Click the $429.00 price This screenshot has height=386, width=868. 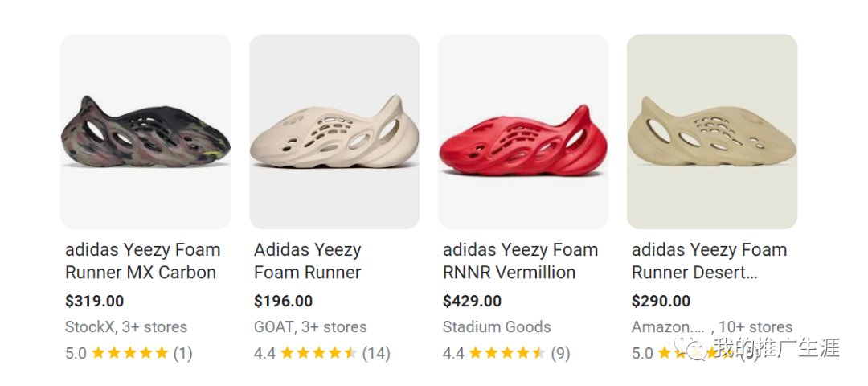pos(473,302)
